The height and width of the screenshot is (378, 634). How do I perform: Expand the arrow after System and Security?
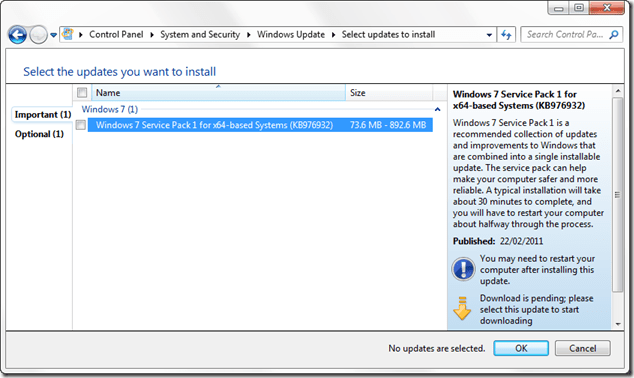point(249,35)
